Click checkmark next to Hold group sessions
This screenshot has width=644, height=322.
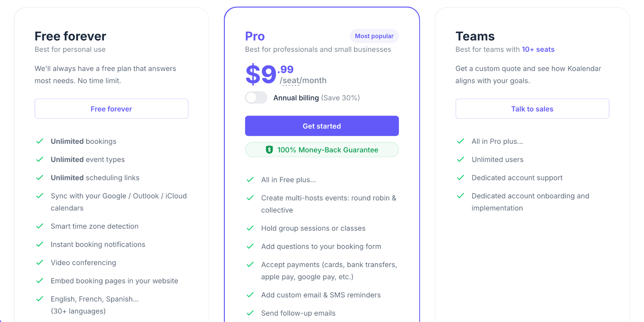point(250,228)
